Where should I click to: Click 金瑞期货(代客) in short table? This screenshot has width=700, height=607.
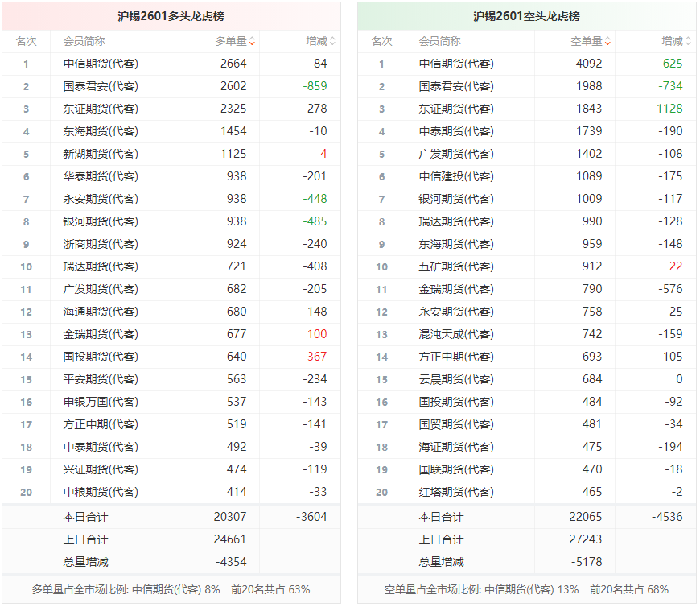[x=456, y=290]
